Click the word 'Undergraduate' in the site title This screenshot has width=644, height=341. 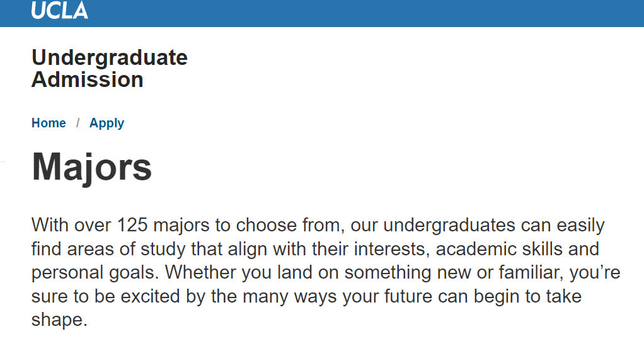(x=109, y=57)
